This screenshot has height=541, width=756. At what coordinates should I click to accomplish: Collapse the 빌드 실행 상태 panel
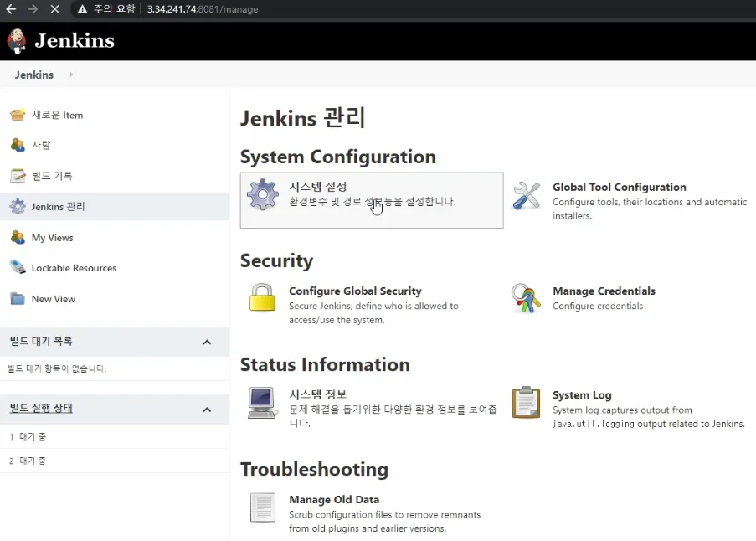pyautogui.click(x=207, y=409)
